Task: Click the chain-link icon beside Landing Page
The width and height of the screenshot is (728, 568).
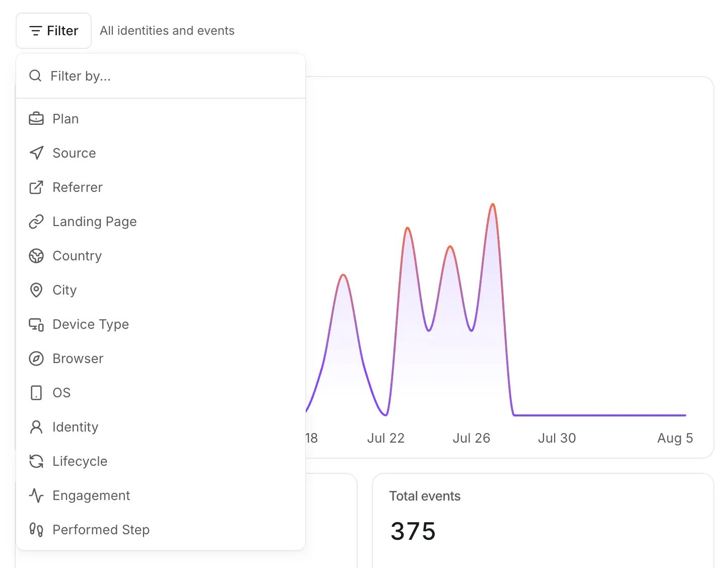Action: pyautogui.click(x=36, y=222)
